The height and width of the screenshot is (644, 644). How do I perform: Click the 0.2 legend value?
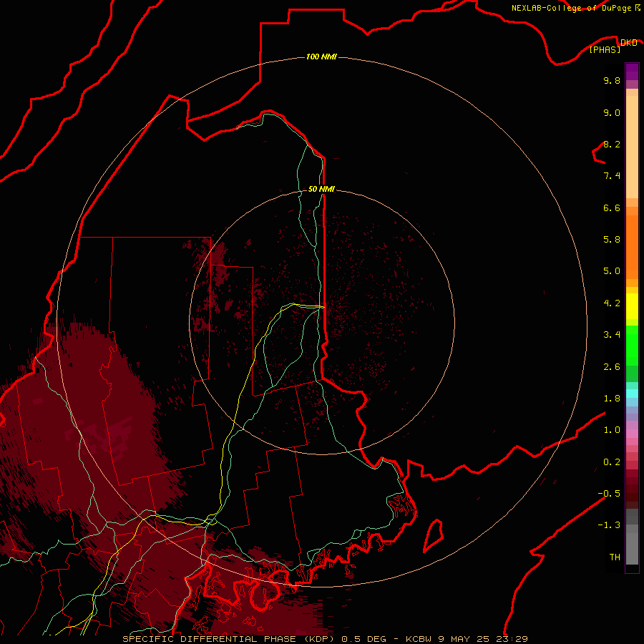tap(612, 462)
